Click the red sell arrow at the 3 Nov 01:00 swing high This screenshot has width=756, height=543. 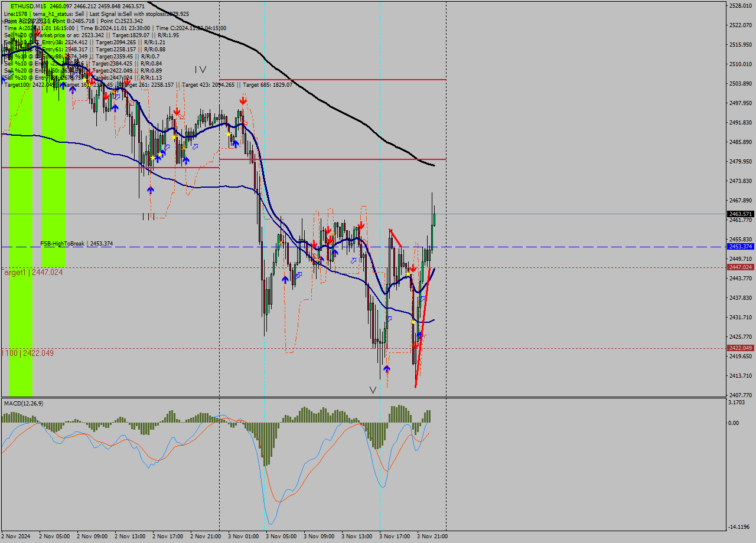click(243, 101)
